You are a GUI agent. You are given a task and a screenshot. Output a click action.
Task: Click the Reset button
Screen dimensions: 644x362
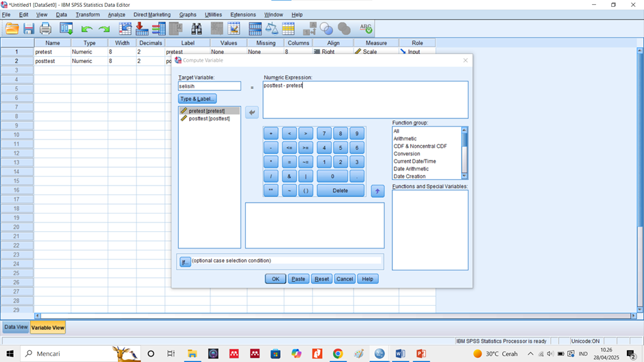pyautogui.click(x=321, y=279)
